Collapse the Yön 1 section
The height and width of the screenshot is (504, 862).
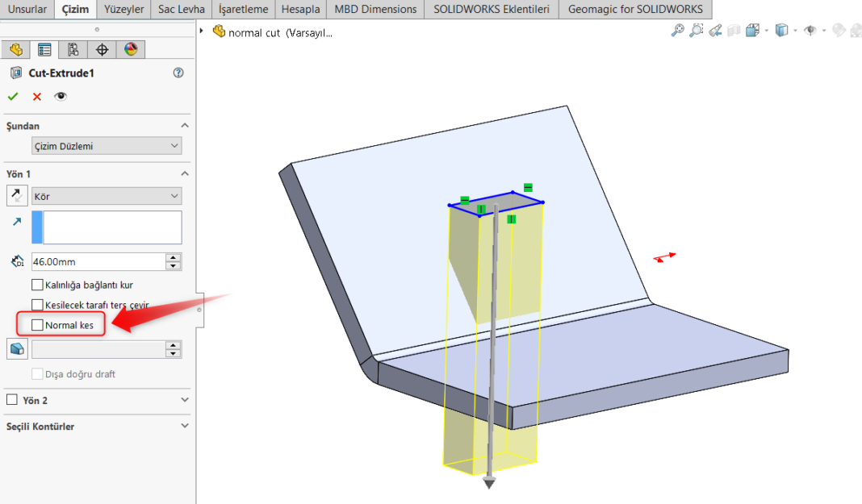[185, 173]
